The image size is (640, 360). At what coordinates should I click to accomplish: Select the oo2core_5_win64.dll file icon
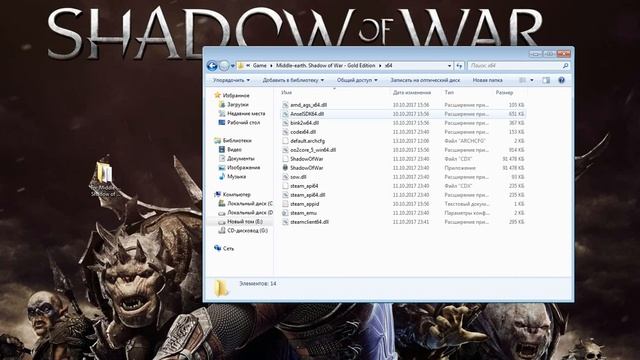(x=285, y=150)
